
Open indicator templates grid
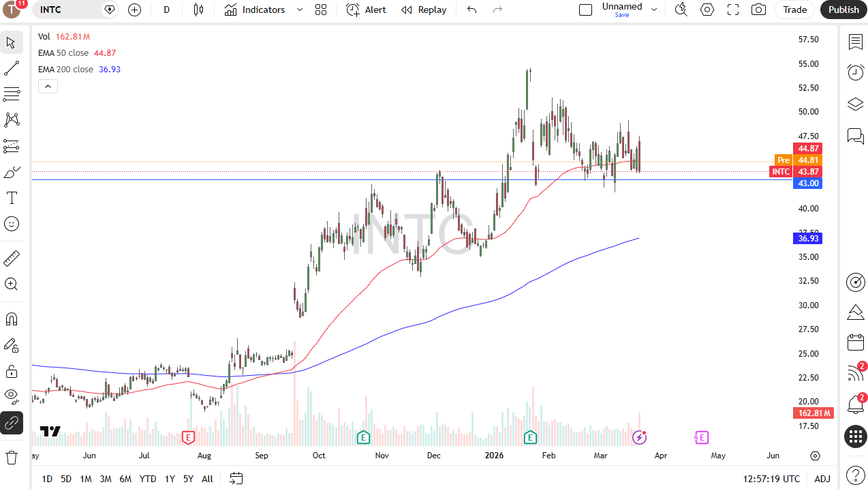[x=321, y=10]
